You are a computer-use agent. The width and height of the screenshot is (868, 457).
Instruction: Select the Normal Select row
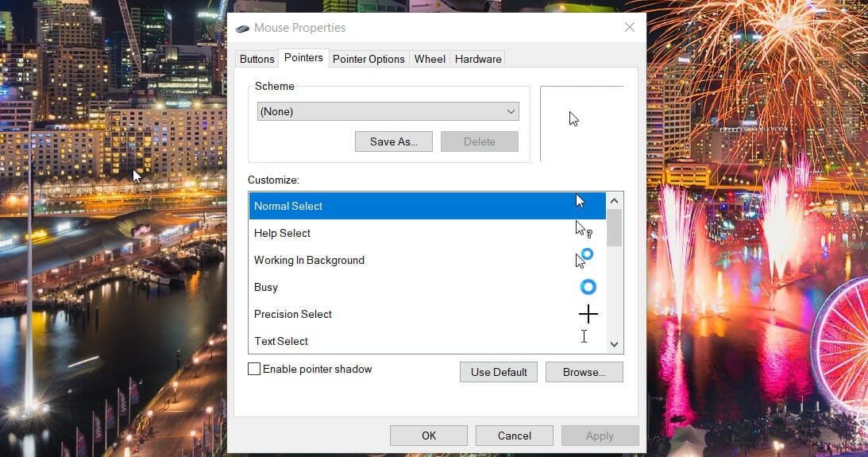[427, 206]
